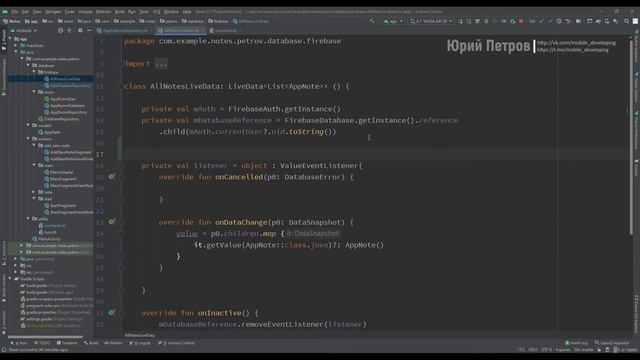Collapse the app module node

[x=10, y=39]
